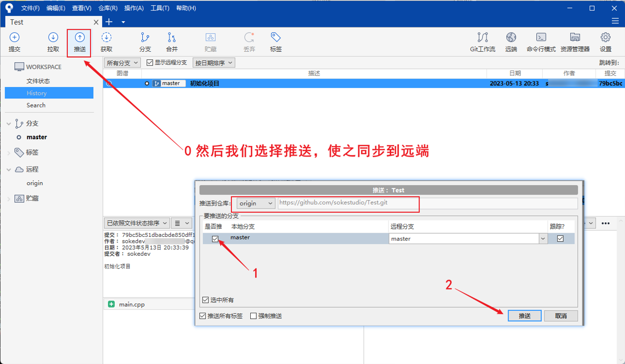Image resolution: width=625 pixels, height=364 pixels.
Task: Click the 取消 button
Action: pos(561,315)
